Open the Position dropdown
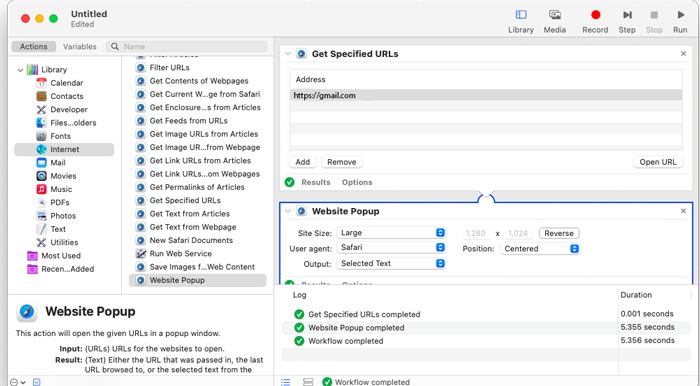Screen dimensions: 700x386 point(540,249)
